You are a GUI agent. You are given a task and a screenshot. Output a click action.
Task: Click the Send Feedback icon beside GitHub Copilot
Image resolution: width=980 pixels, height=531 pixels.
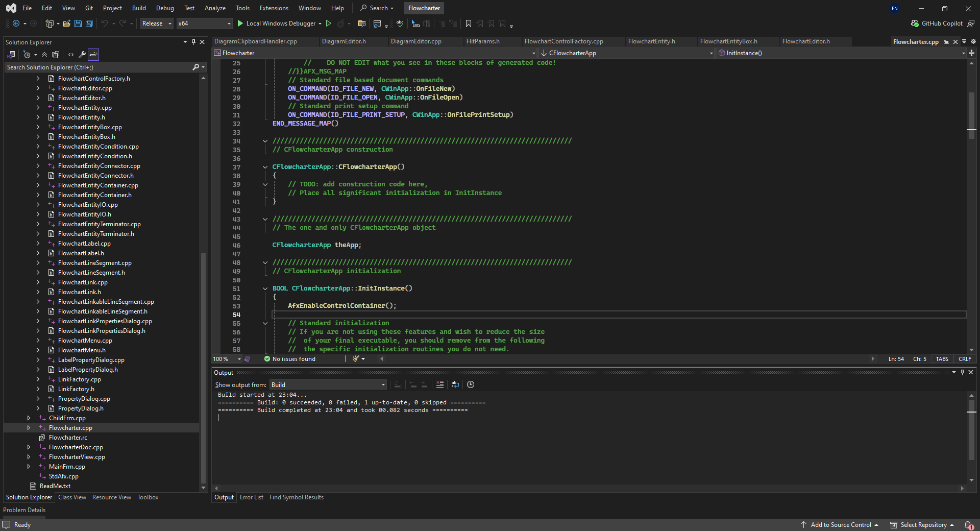[971, 23]
